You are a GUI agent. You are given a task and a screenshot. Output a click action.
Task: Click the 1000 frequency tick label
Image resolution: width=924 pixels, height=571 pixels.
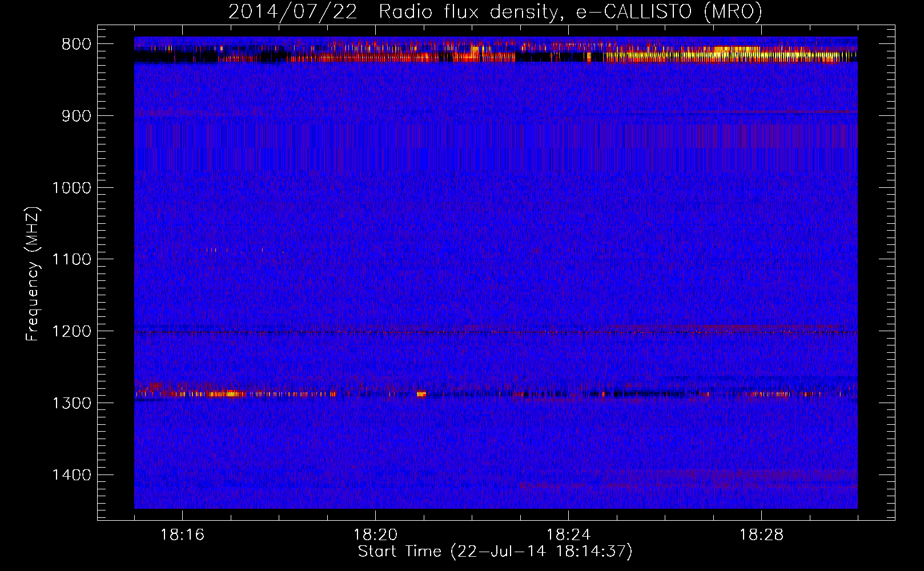(71, 188)
